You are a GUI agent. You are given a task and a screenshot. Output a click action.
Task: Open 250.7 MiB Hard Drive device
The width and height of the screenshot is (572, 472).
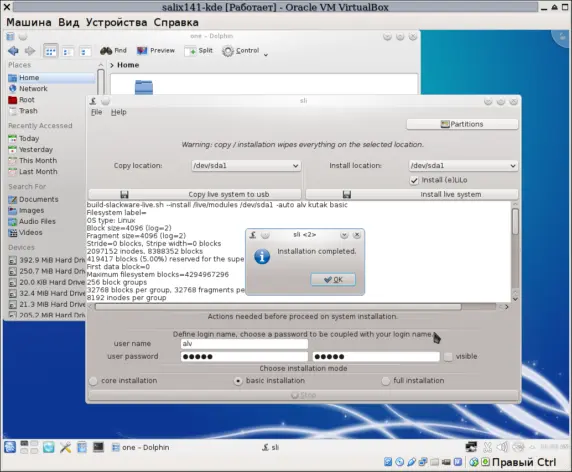pyautogui.click(x=47, y=271)
